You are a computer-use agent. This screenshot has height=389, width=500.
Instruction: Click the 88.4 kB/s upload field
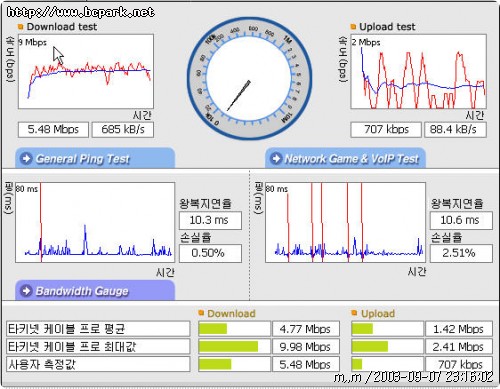coord(455,130)
